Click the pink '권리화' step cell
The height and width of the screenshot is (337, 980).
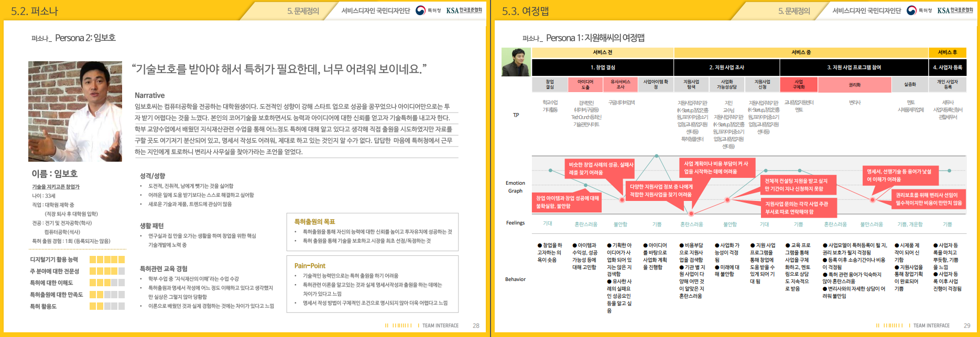tap(854, 84)
